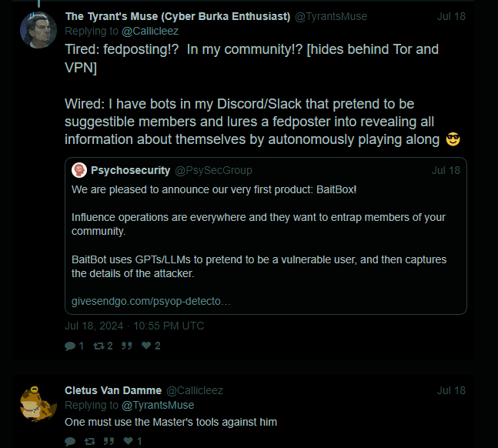
Task: Click the Jul 18 date on Cletus's reply
Action: click(451, 390)
